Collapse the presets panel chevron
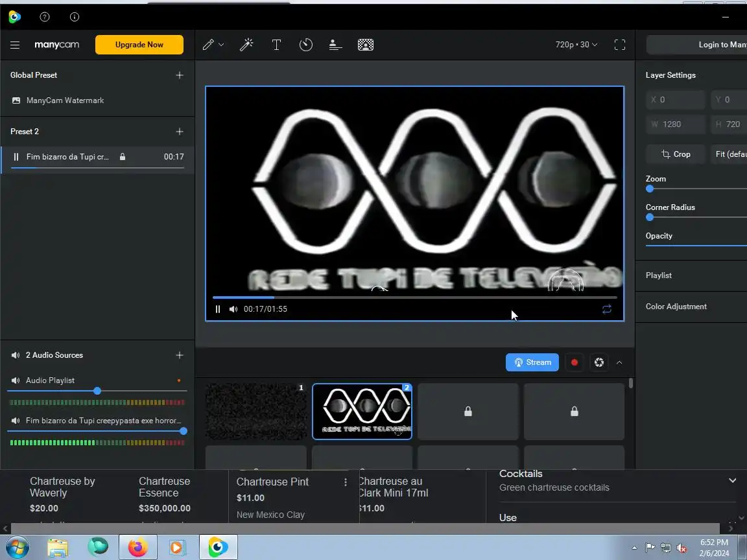 619,362
